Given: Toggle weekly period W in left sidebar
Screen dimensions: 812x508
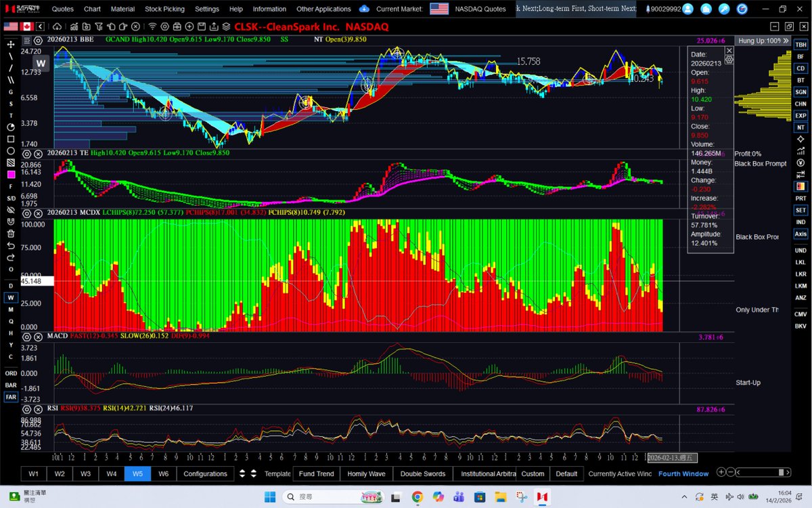Looking at the screenshot, I should click(11, 297).
